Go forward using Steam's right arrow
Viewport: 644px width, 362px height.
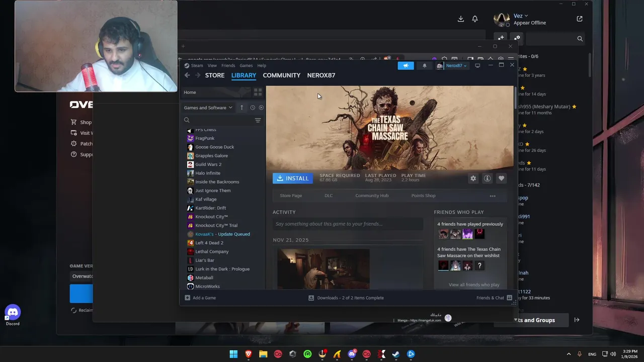pos(198,75)
